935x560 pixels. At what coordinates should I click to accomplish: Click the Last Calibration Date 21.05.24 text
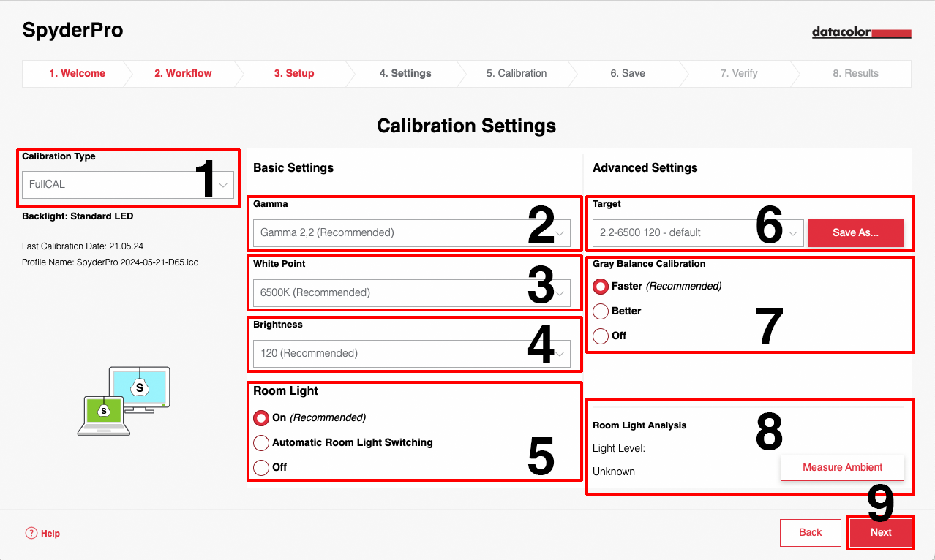click(x=82, y=246)
